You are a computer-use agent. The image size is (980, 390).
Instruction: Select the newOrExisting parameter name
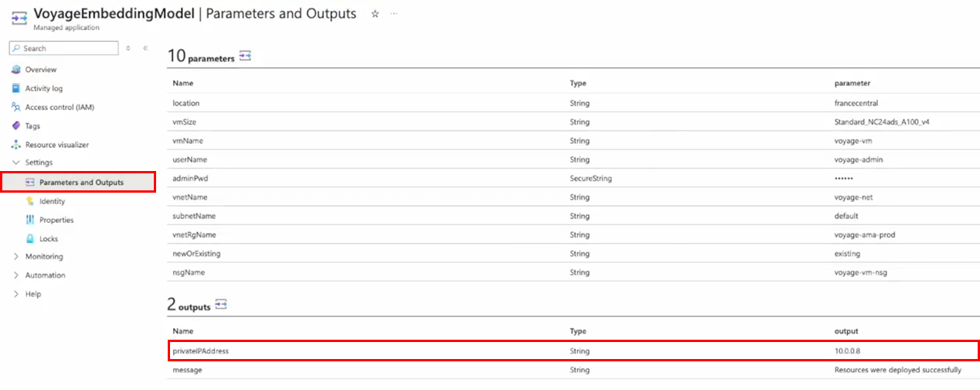[x=198, y=254]
